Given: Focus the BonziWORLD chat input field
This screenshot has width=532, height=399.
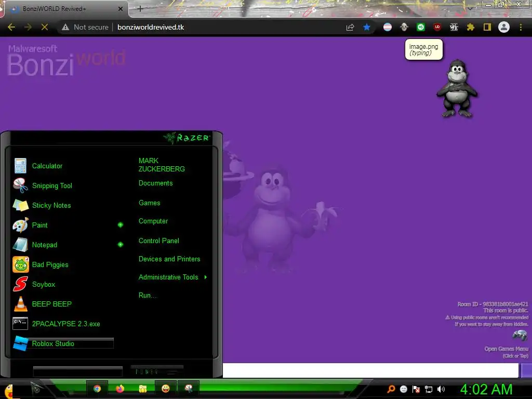Looking at the screenshot, I should (370, 370).
